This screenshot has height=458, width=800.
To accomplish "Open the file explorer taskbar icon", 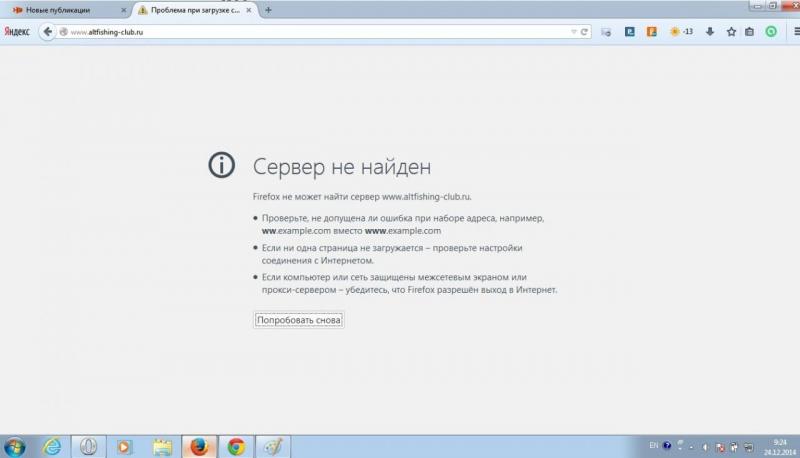I will (162, 447).
